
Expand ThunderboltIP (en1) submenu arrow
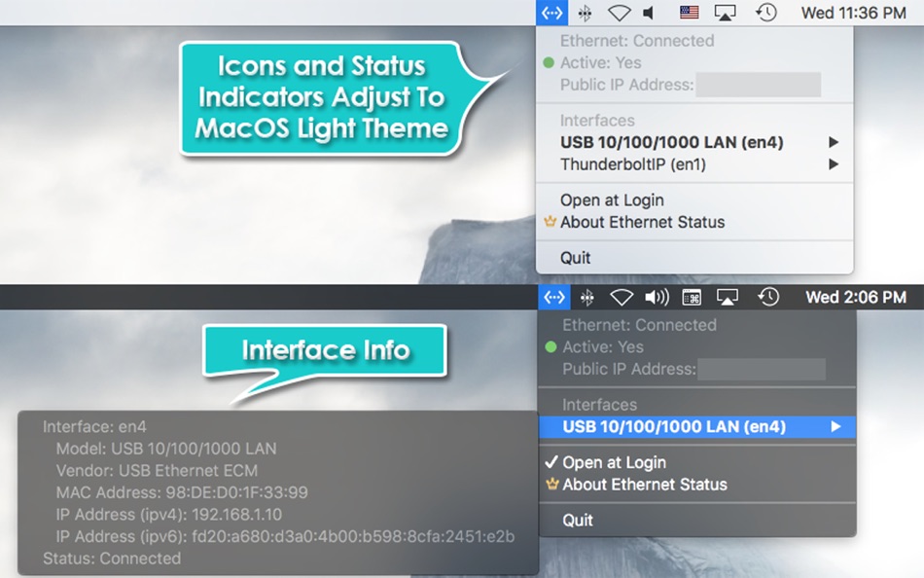(x=834, y=164)
